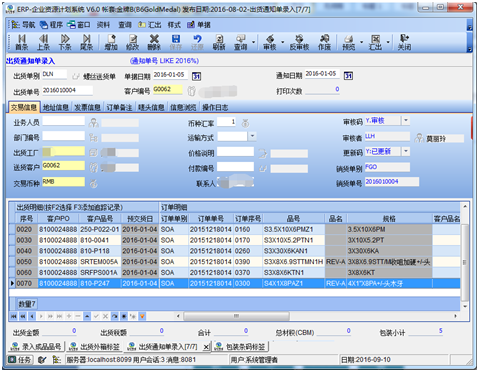Open dropdown arrow next to 审核 button
Viewport: 479px width, 372px height.
click(x=283, y=42)
